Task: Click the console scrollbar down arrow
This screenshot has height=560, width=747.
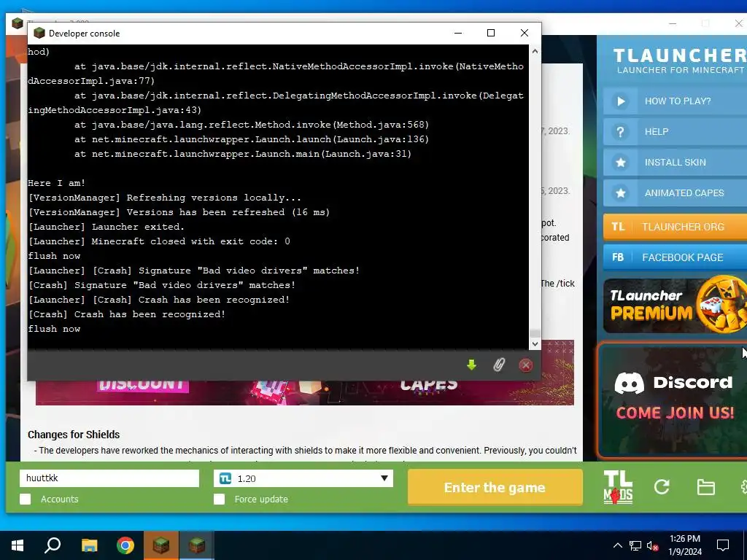Action: click(x=535, y=344)
